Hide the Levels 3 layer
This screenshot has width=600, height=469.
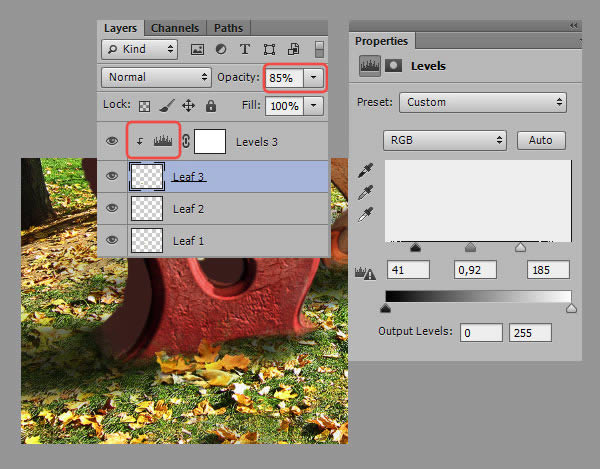point(113,142)
